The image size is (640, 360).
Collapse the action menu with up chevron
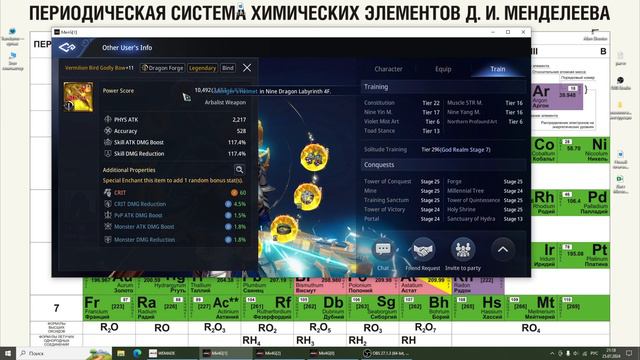tap(503, 249)
